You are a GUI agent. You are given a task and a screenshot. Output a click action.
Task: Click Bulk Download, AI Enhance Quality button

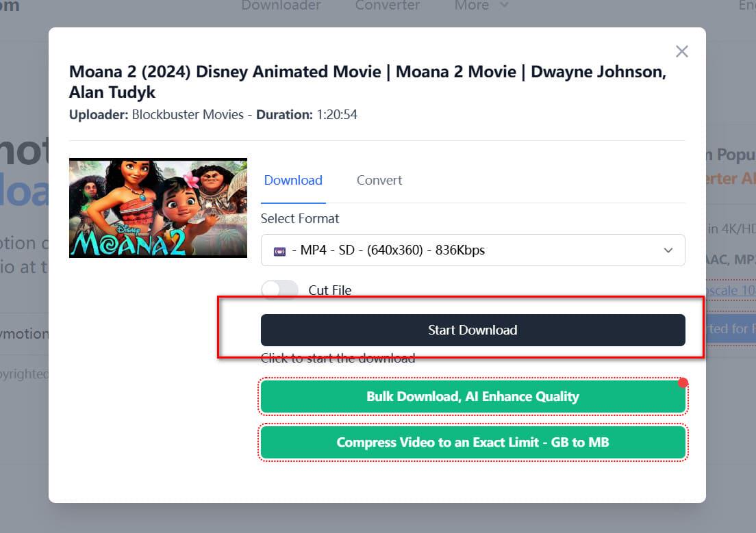(473, 396)
